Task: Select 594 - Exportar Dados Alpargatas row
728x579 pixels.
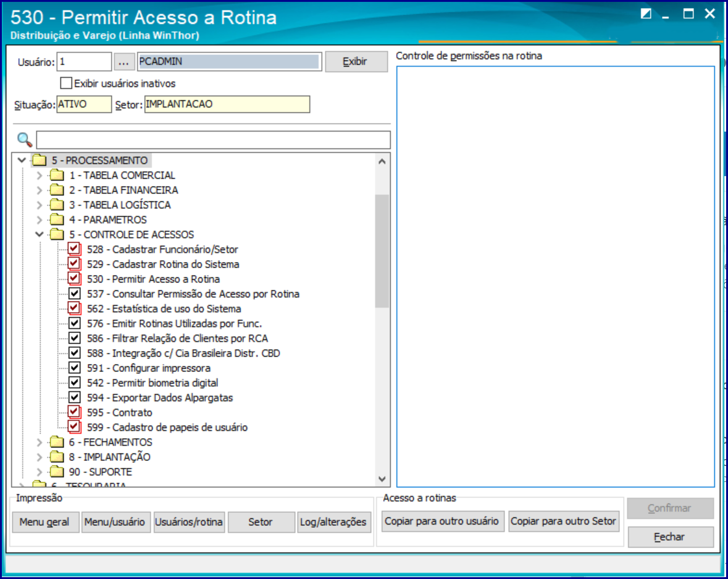Action: click(160, 398)
